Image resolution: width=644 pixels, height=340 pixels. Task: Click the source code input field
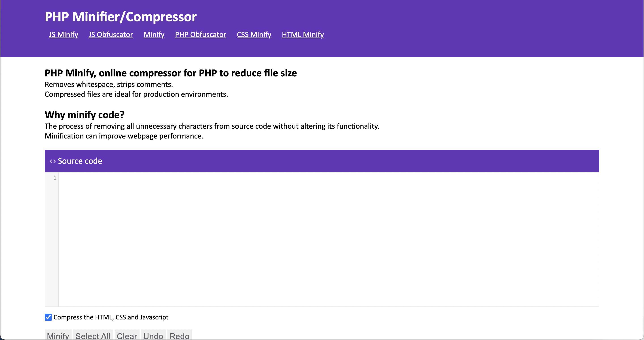coord(322,238)
